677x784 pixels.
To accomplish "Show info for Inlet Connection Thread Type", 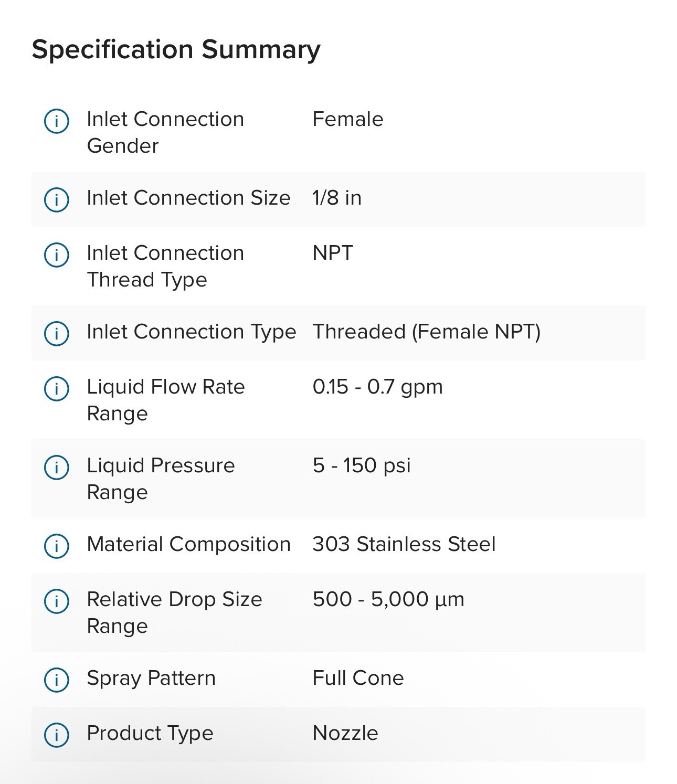I will (x=56, y=255).
